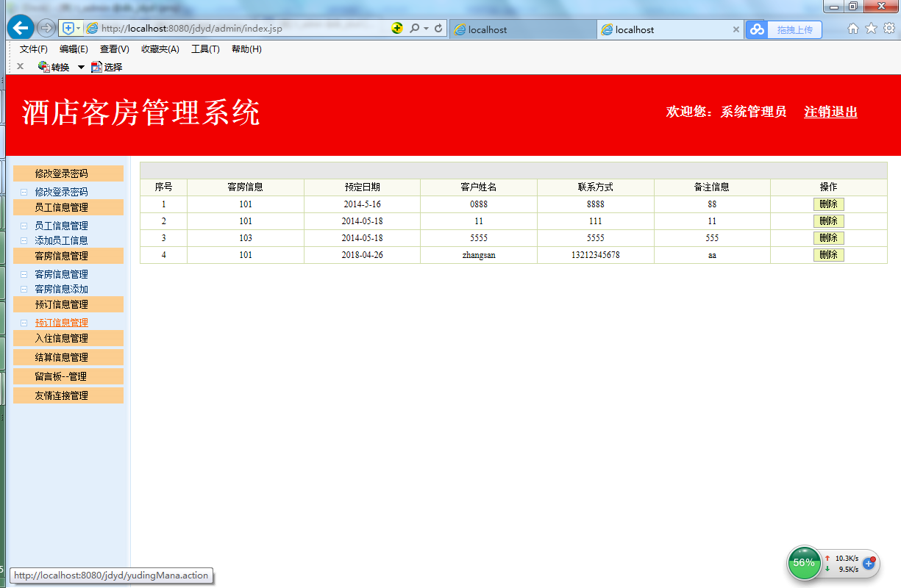Open Favorites star icon
901x588 pixels.
click(x=871, y=29)
